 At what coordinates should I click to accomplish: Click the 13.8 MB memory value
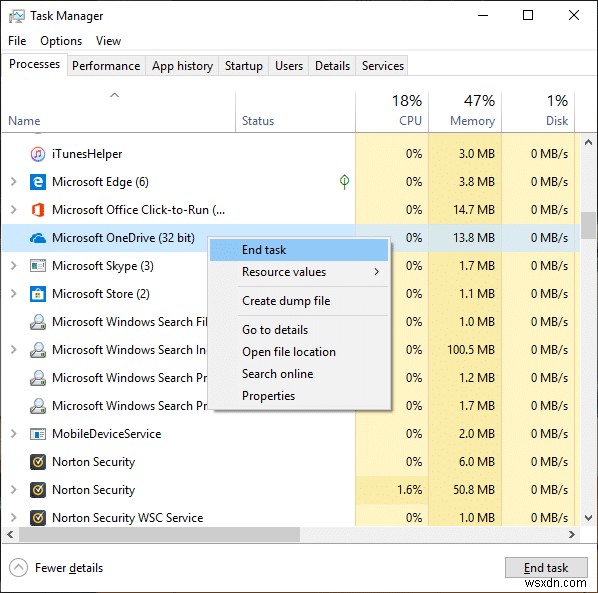coord(474,238)
